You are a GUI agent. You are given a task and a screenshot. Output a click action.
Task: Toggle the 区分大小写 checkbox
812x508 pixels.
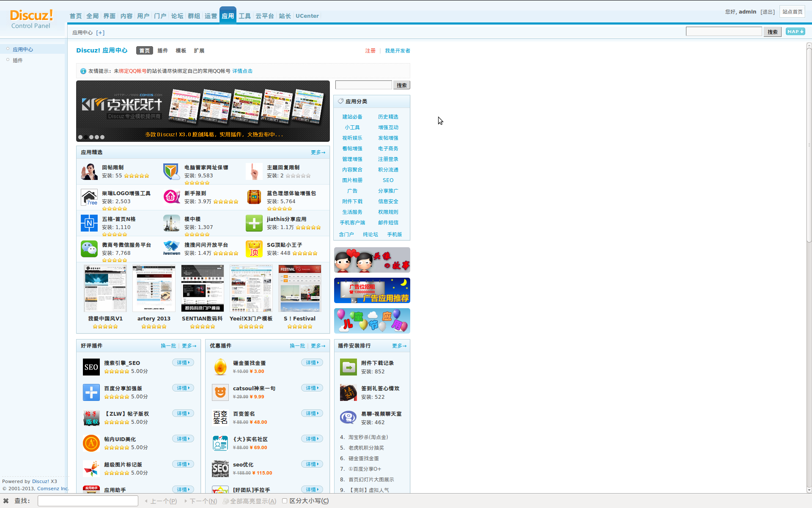tap(285, 501)
